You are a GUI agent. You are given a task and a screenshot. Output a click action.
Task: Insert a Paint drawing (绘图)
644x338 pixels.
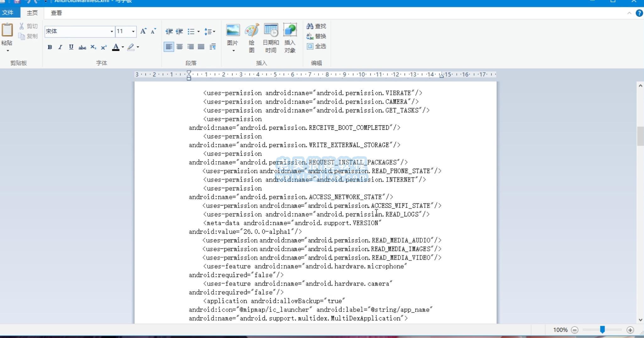click(252, 38)
